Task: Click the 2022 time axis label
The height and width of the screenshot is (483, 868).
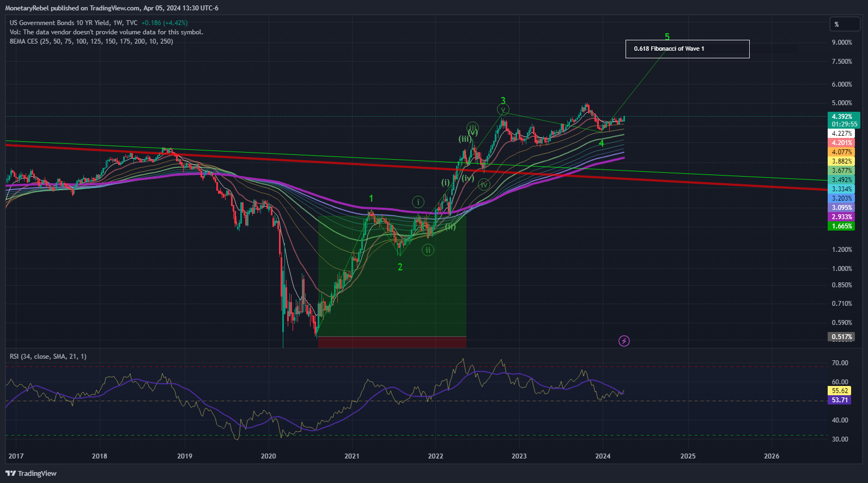Action: coord(435,456)
